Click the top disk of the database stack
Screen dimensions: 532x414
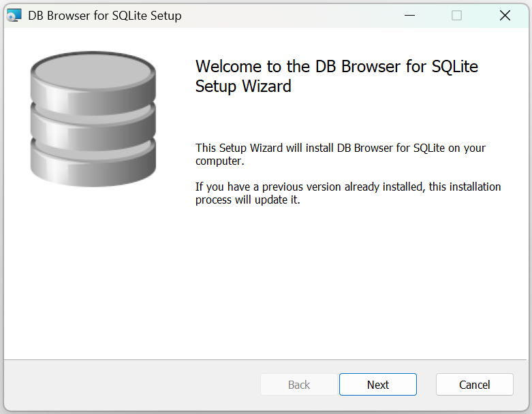(93, 83)
